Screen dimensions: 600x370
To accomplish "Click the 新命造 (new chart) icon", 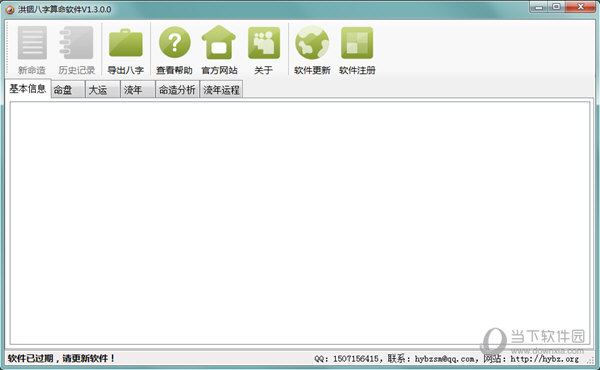I will coord(32,42).
